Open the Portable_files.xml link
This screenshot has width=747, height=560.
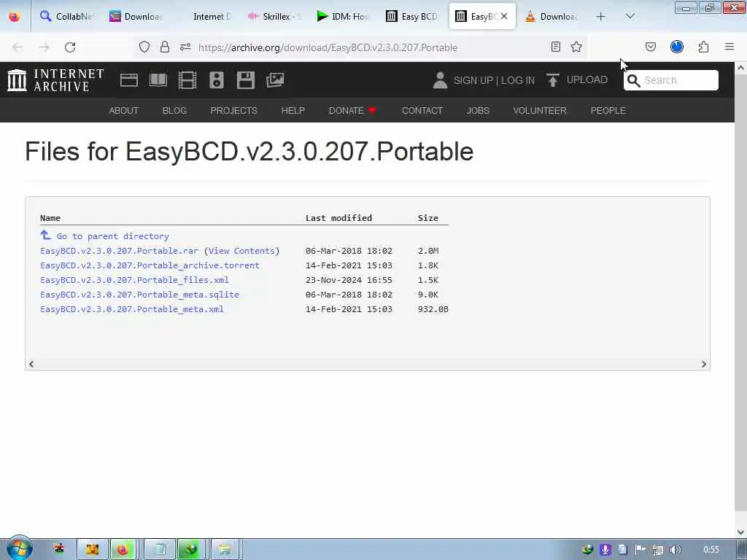(134, 280)
